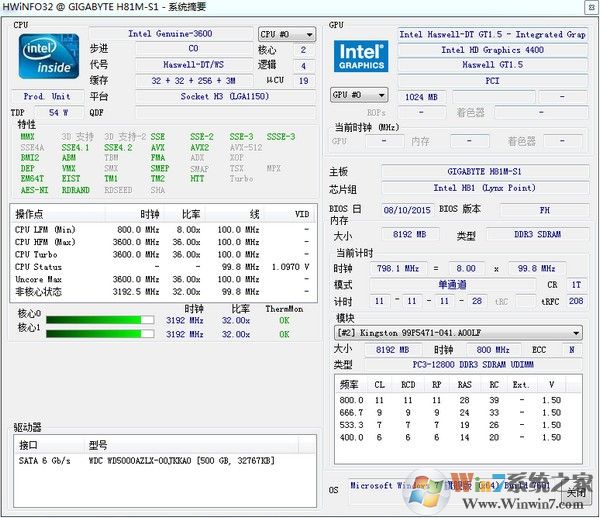
Task: Click the 接口 column header in drives list
Action: click(x=49, y=445)
